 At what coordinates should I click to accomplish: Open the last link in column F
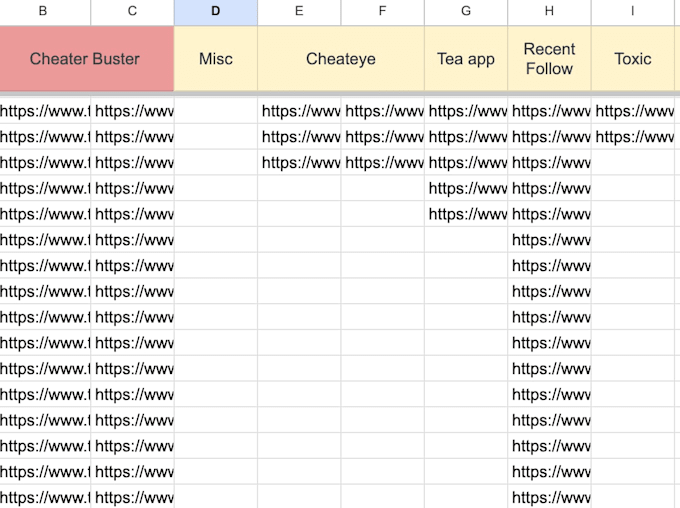(384, 162)
